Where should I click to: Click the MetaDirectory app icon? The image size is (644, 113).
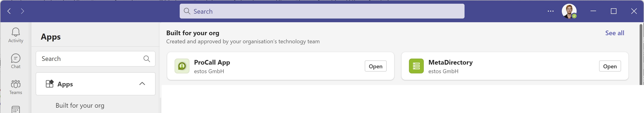(x=416, y=66)
